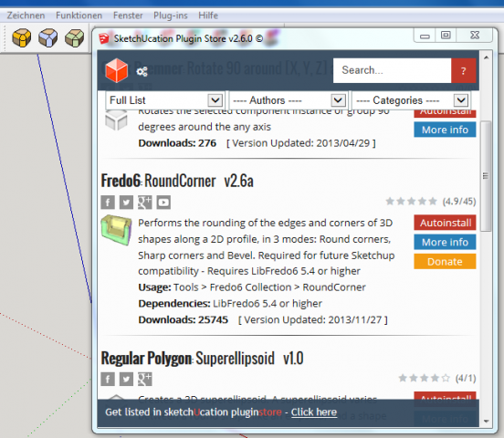
Task: Rate RoundCorner using the star rating
Action: 412,201
